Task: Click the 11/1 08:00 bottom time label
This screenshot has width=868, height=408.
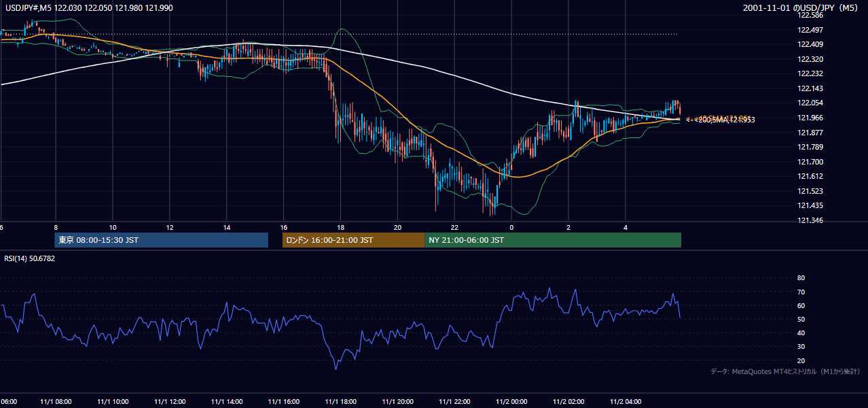Action: tap(56, 401)
